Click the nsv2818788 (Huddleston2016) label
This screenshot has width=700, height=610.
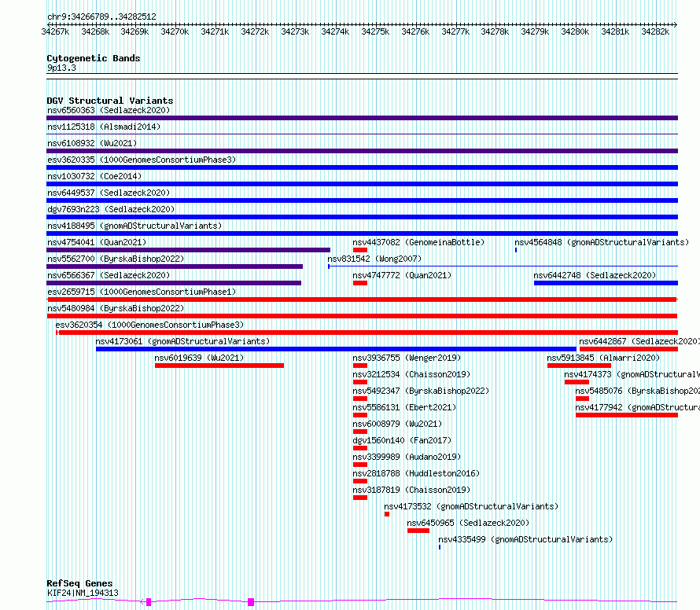coord(416,473)
